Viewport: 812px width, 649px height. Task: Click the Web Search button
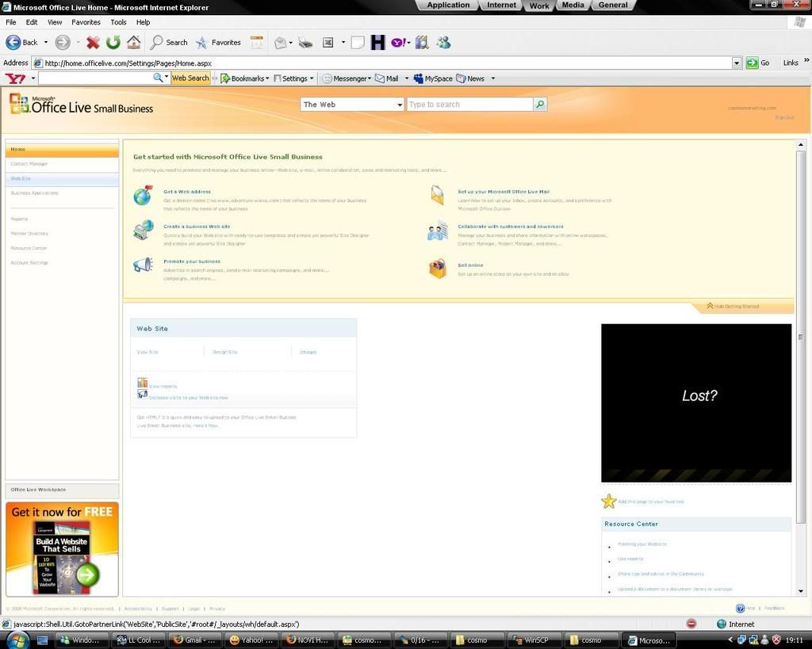click(190, 78)
